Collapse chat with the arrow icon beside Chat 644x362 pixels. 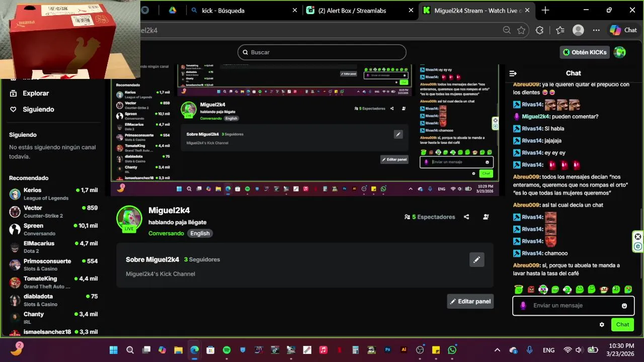pos(513,73)
